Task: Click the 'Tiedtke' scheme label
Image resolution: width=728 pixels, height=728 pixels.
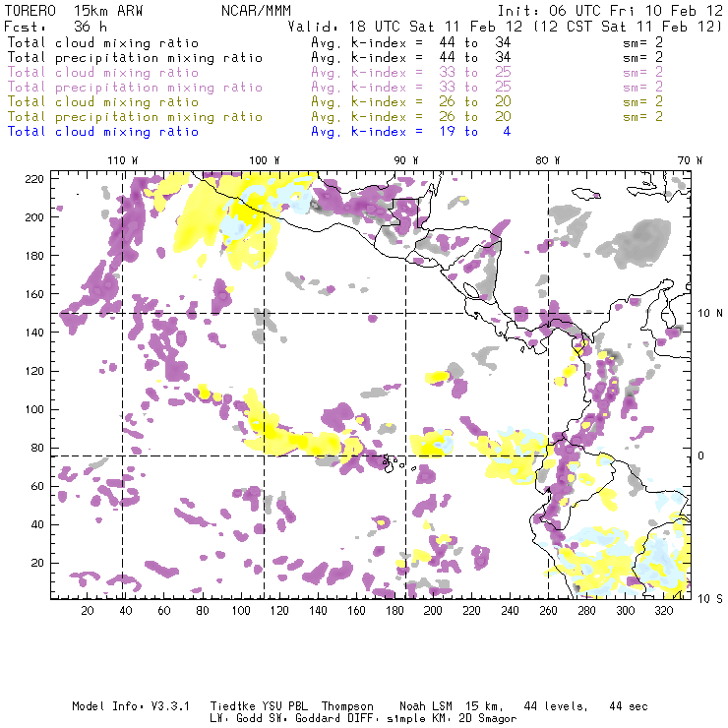Action: (x=232, y=706)
